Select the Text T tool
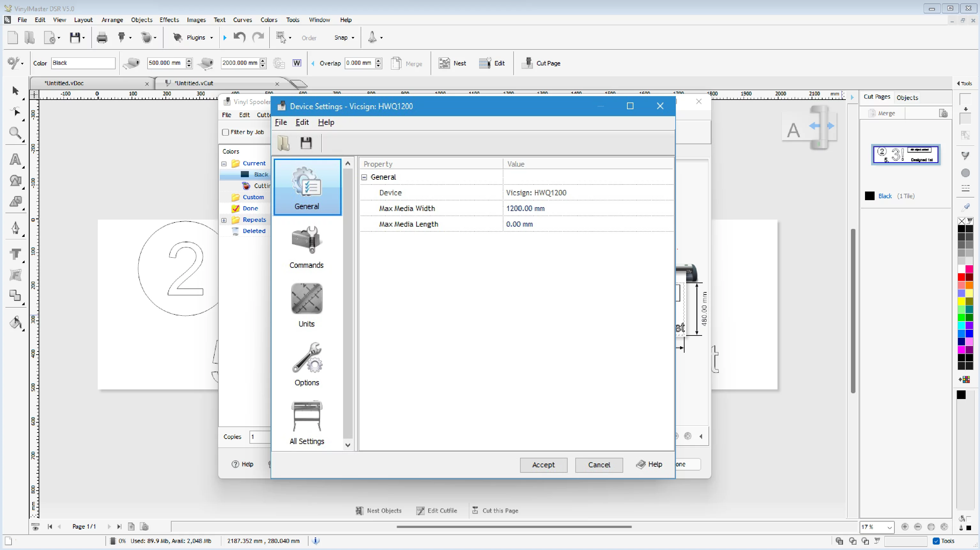Viewport: 980px width, 550px height. [15, 254]
